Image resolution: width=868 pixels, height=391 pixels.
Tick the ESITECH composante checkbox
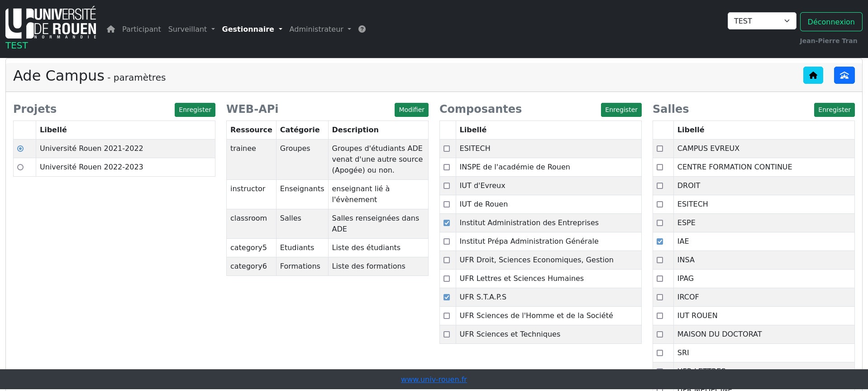point(447,149)
